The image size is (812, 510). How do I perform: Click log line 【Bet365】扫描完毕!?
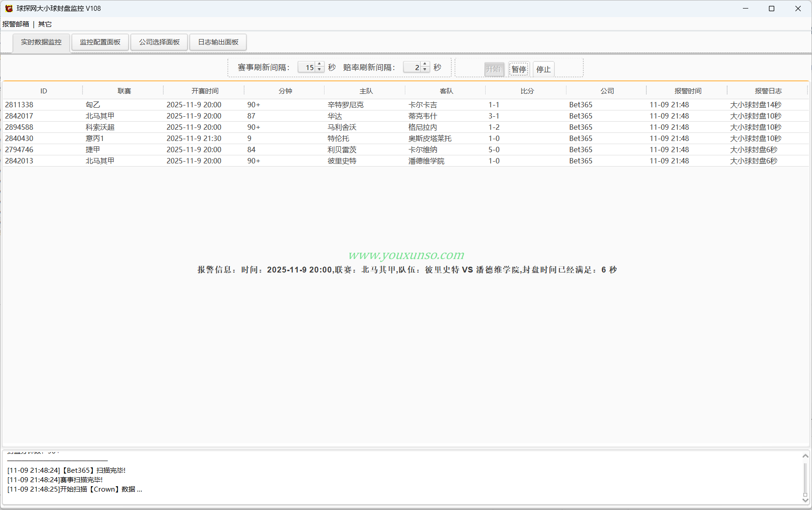click(x=66, y=470)
